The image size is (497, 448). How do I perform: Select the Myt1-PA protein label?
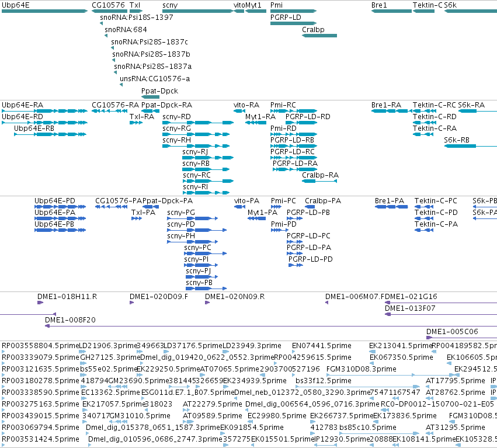262,213
